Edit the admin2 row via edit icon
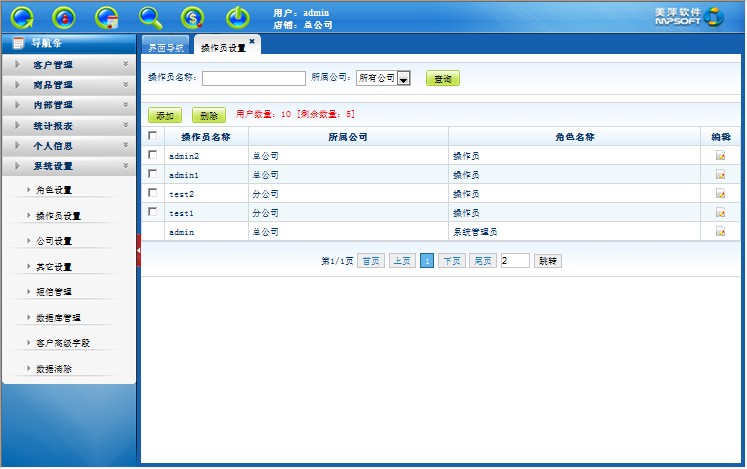 tap(720, 156)
